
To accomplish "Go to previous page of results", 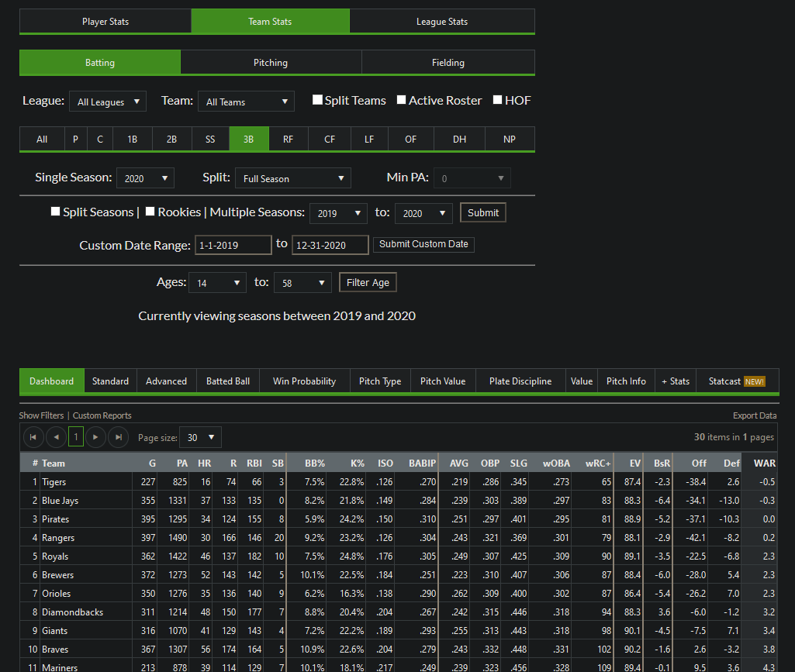I will tap(56, 437).
